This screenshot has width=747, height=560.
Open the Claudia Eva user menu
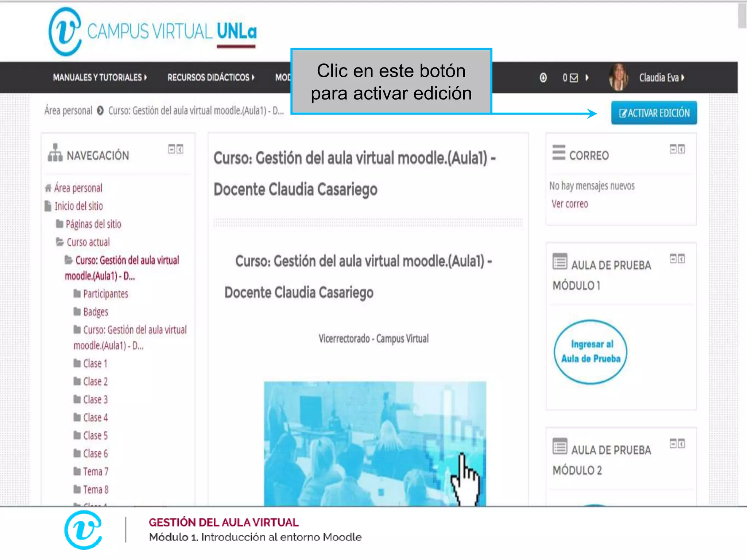click(662, 78)
